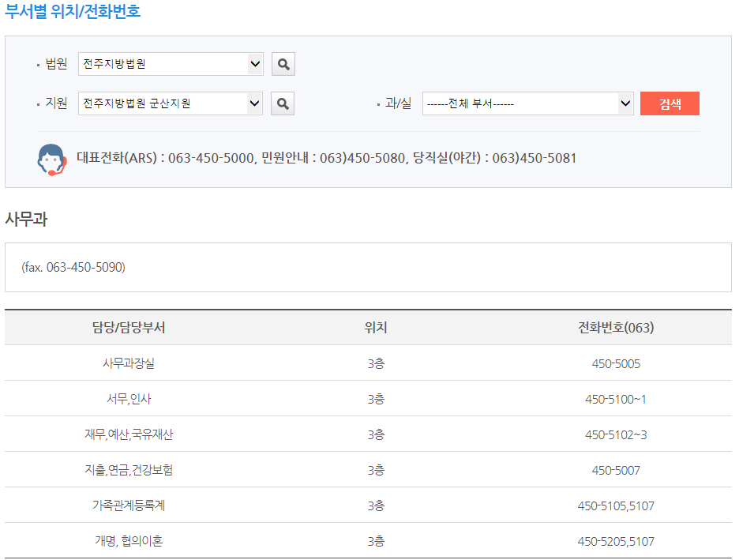
Task: Click the 법원 field label
Action: click(56, 64)
